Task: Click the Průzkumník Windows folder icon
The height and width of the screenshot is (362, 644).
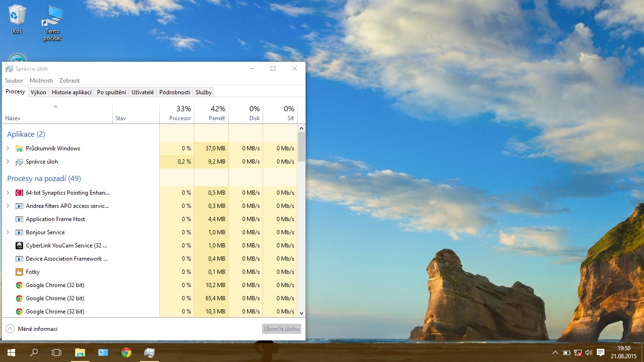Action: click(x=19, y=148)
